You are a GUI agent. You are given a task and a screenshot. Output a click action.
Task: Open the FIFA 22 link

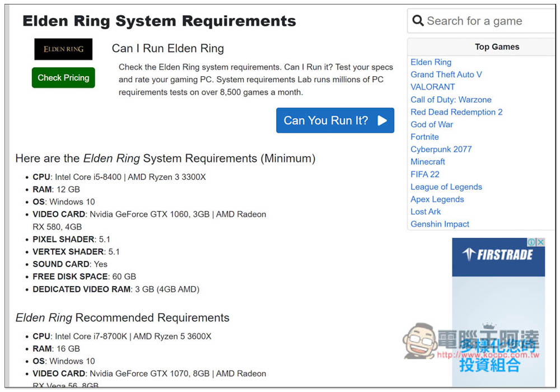click(424, 174)
